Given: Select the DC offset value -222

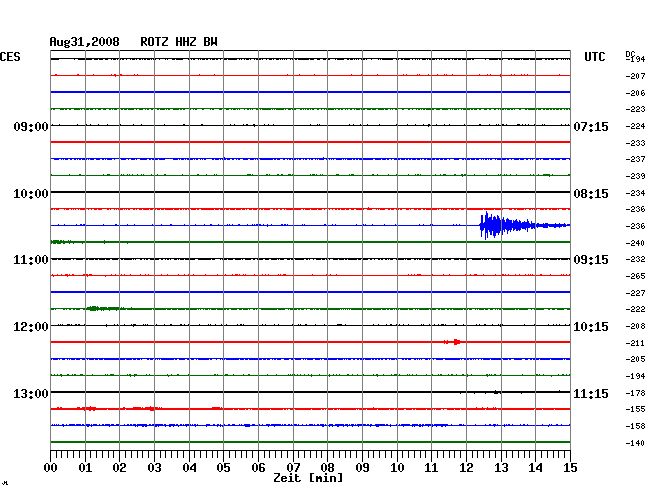Looking at the screenshot, I should pos(635,309).
